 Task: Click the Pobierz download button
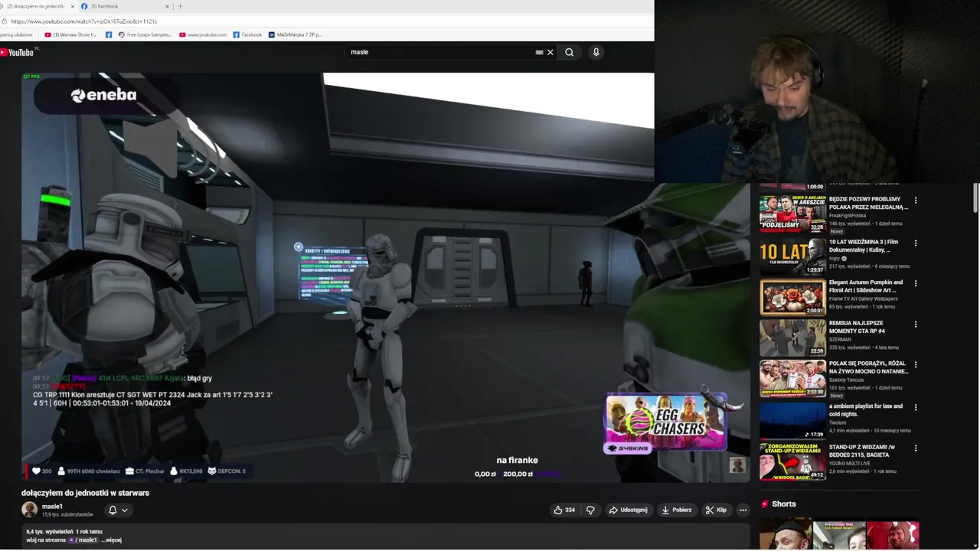coord(677,510)
